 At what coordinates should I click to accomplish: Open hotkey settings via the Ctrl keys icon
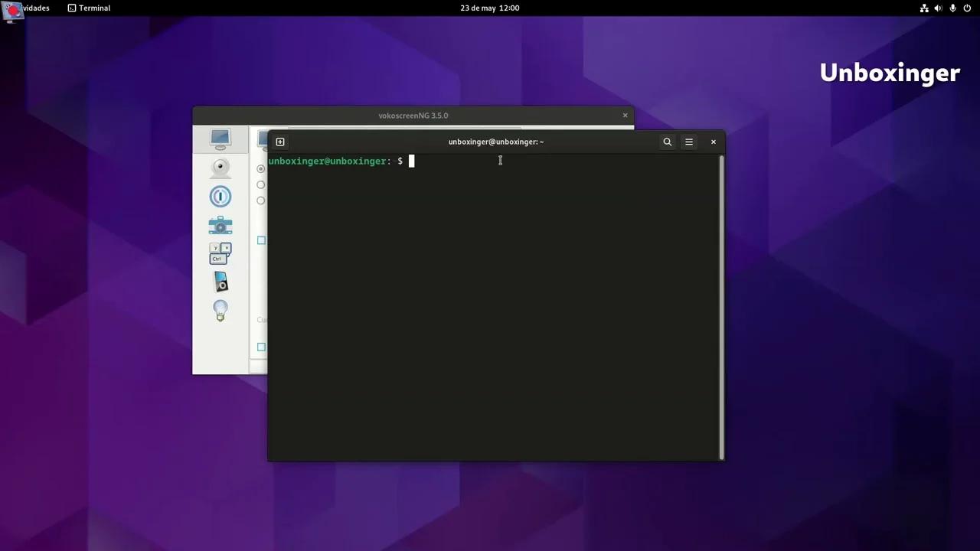point(220,253)
